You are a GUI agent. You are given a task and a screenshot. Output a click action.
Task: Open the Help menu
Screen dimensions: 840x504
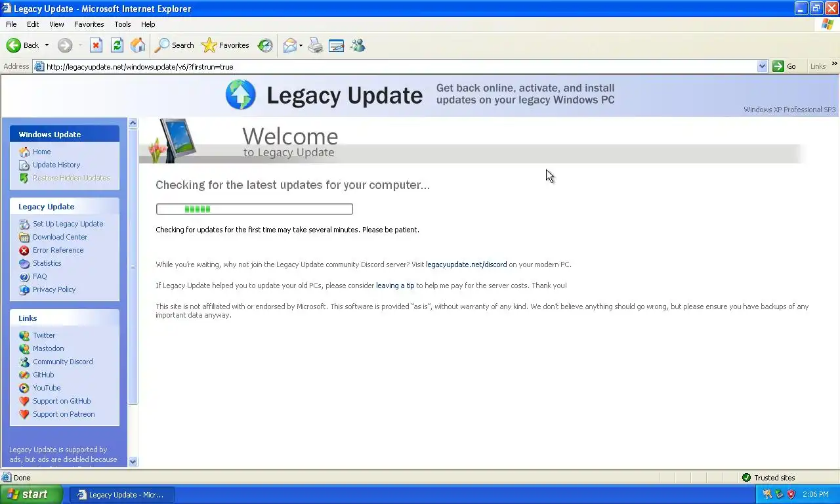point(148,24)
